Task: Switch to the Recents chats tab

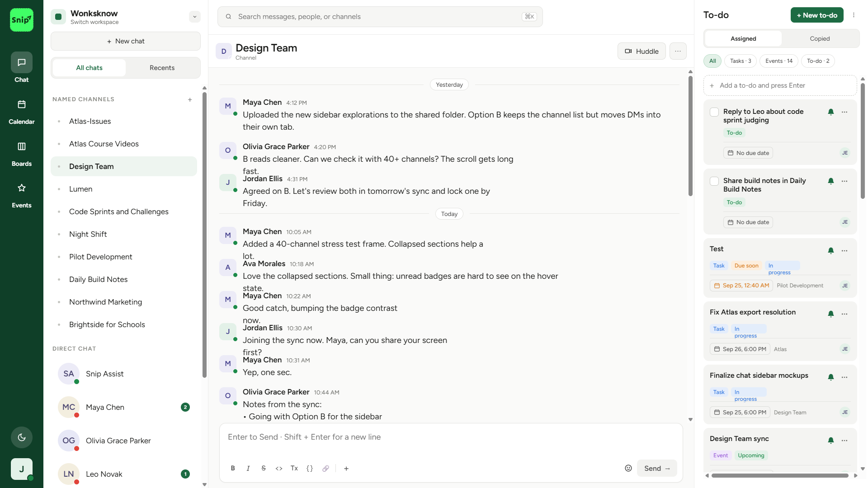Action: coord(162,68)
